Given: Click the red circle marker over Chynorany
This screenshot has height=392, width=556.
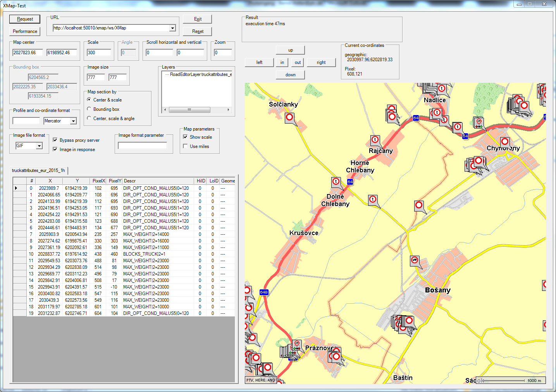Looking at the screenshot, I should click(x=504, y=142).
